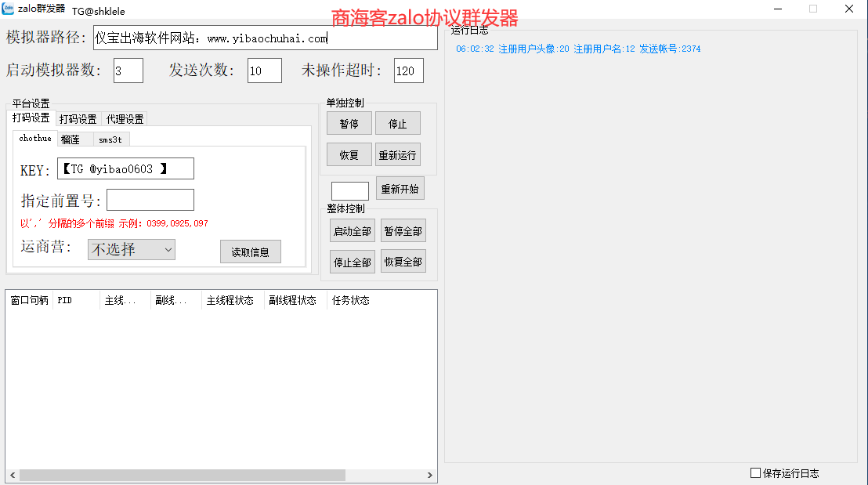Click the 平台设置 group label
868x485 pixels.
[31, 103]
